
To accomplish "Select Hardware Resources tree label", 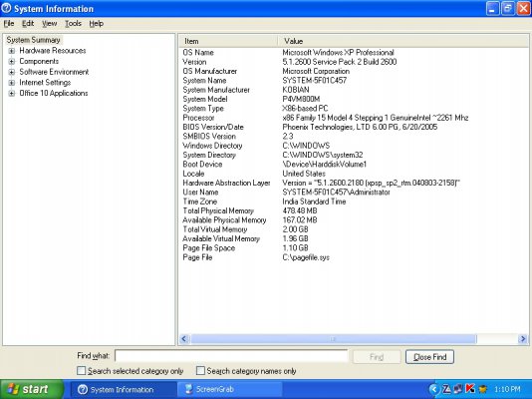I will pyautogui.click(x=53, y=51).
